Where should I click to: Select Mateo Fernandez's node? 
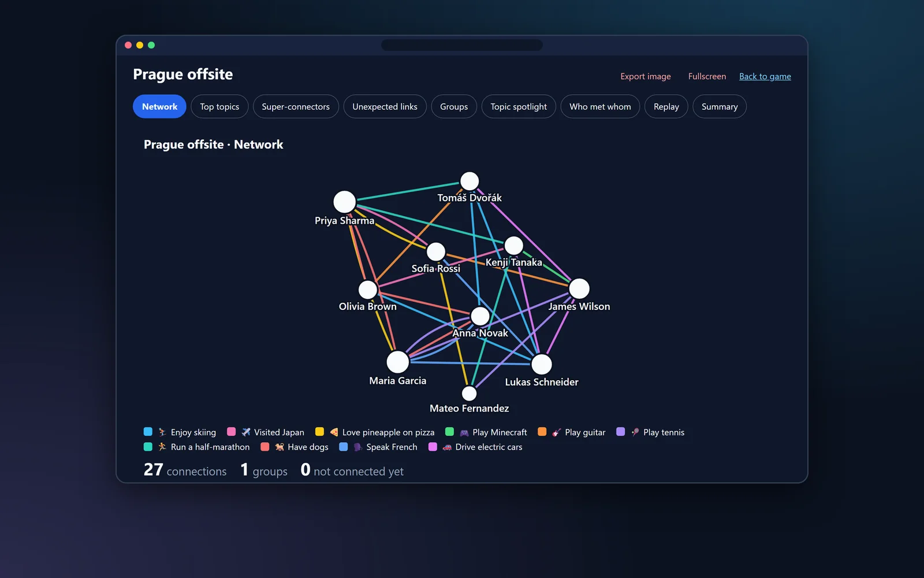coord(470,394)
